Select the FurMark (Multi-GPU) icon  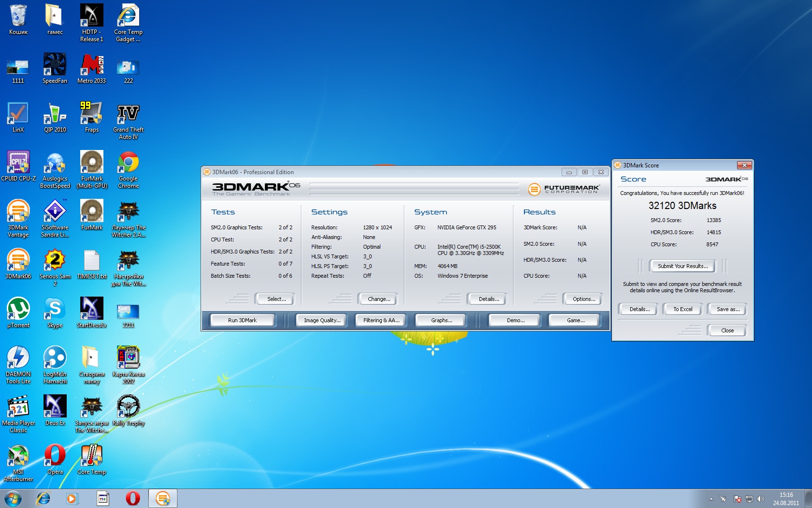[x=92, y=169]
